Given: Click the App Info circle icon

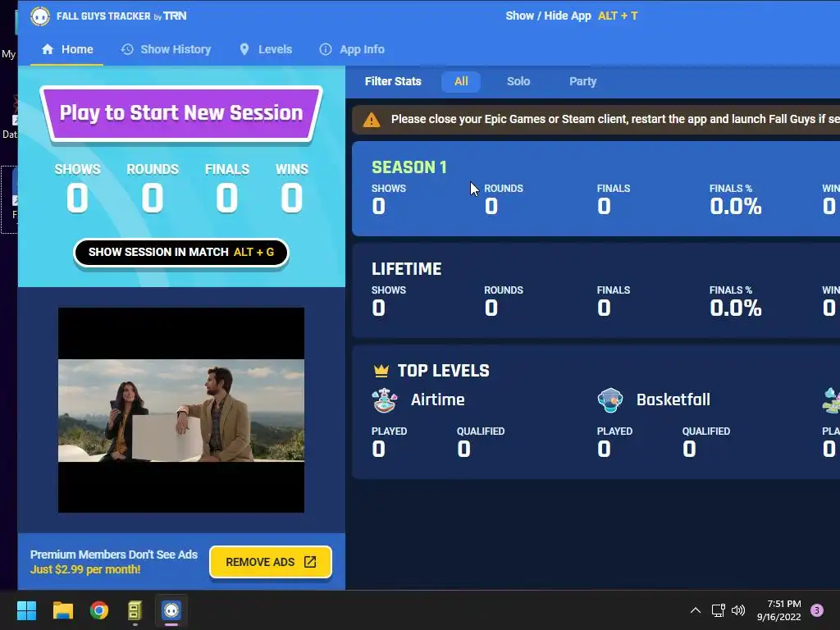Looking at the screenshot, I should [x=325, y=49].
